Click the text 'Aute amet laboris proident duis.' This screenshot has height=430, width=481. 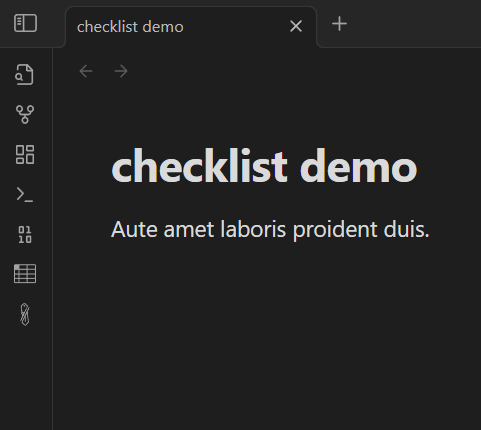[270, 230]
